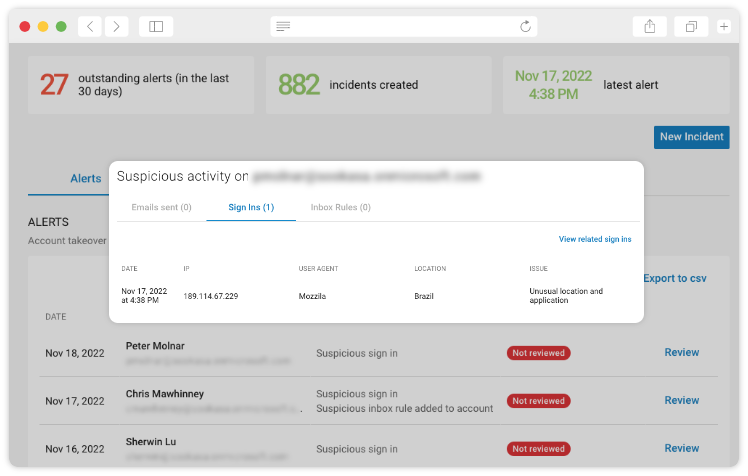Open the Share icon in toolbar
Image resolution: width=748 pixels, height=476 pixels.
[649, 27]
